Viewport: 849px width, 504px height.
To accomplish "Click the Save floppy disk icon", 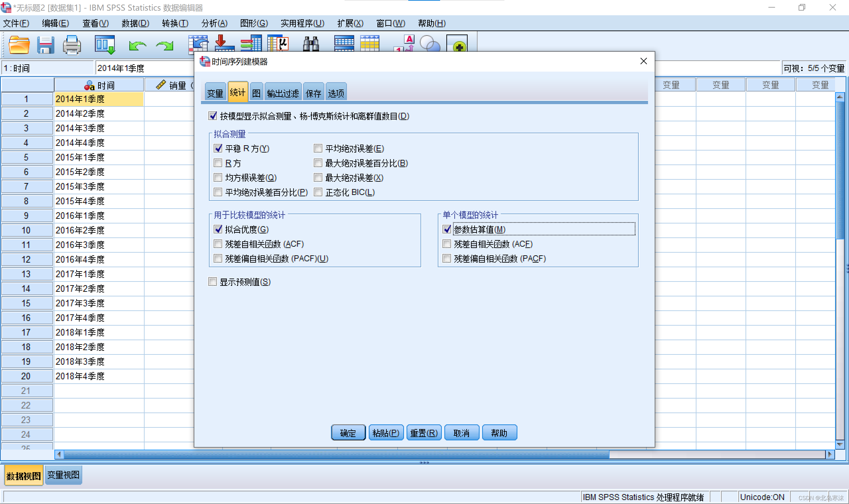I will (x=45, y=45).
